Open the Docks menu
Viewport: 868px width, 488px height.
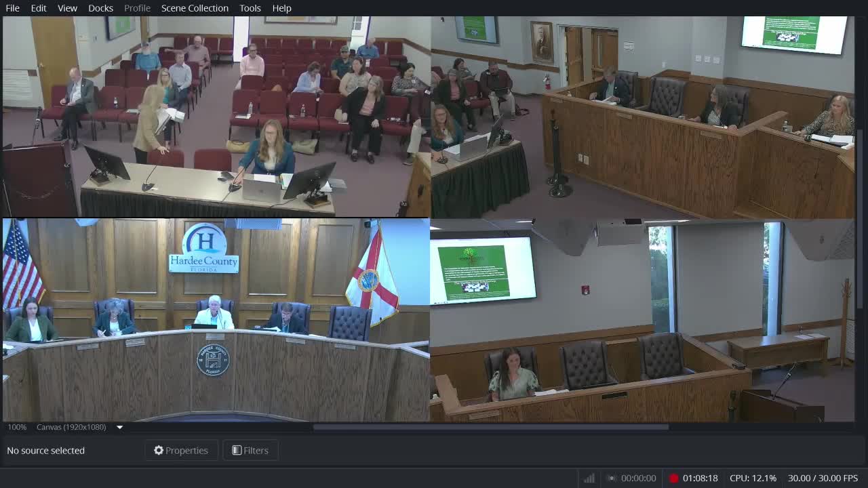100,8
